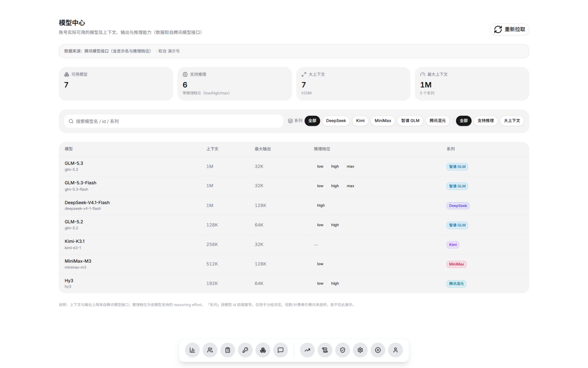This screenshot has width=588, height=368.
Task: Click inside the model search field
Action: 174,121
